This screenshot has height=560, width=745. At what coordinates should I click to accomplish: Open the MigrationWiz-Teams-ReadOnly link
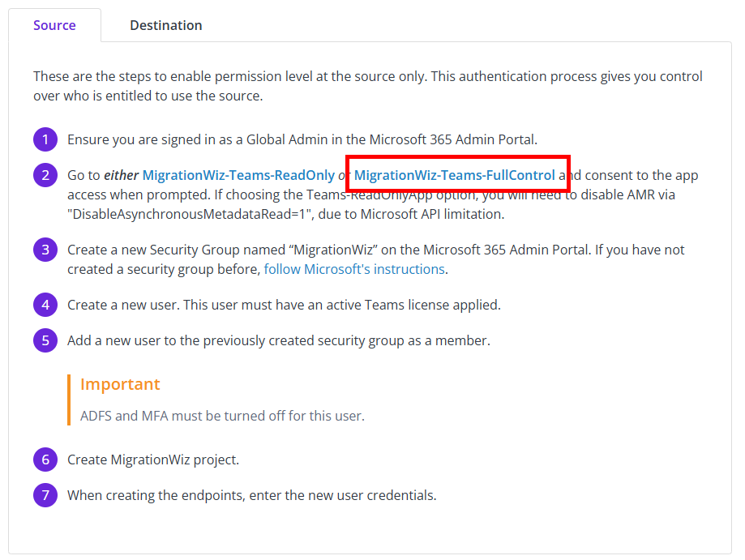click(x=238, y=175)
